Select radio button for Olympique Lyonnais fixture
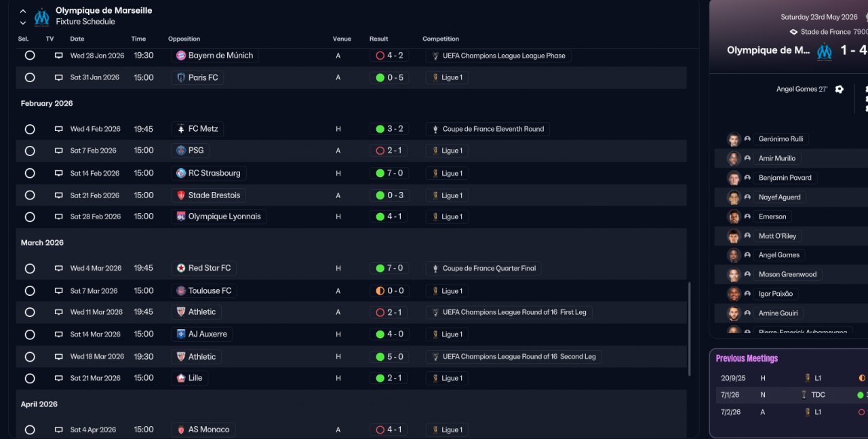Viewport: 868px width, 439px height. tap(30, 217)
